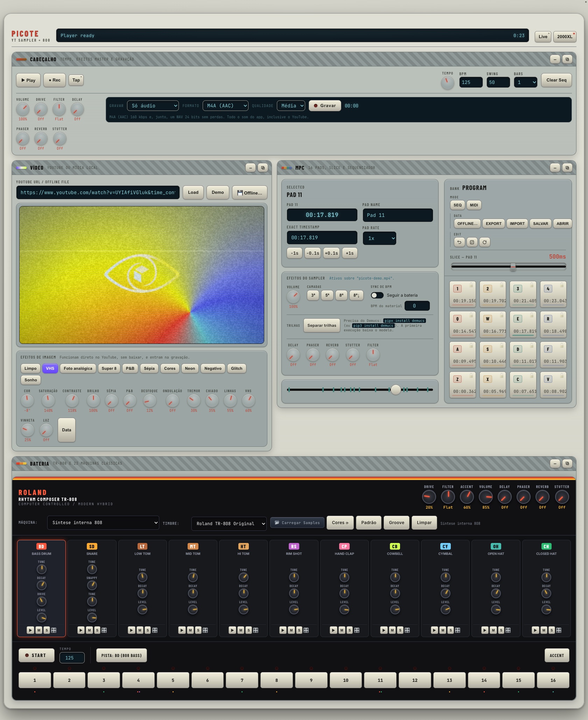Click the Gravar record button

(x=325, y=106)
